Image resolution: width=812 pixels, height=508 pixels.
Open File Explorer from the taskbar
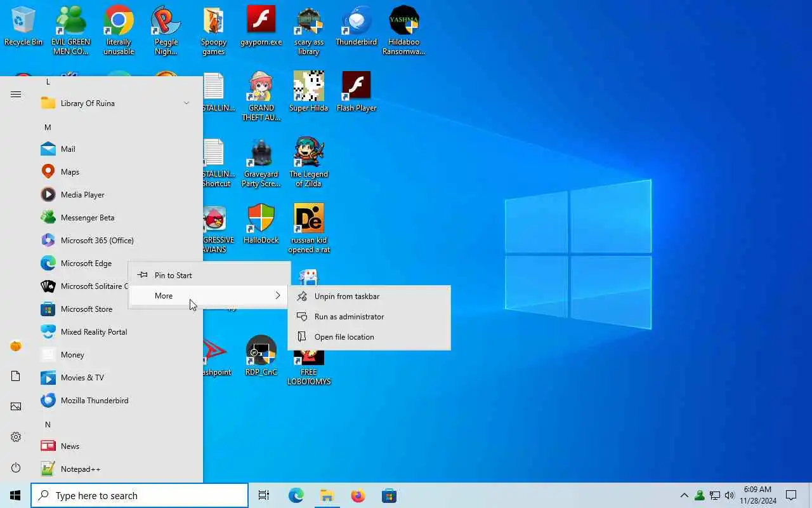coord(327,495)
